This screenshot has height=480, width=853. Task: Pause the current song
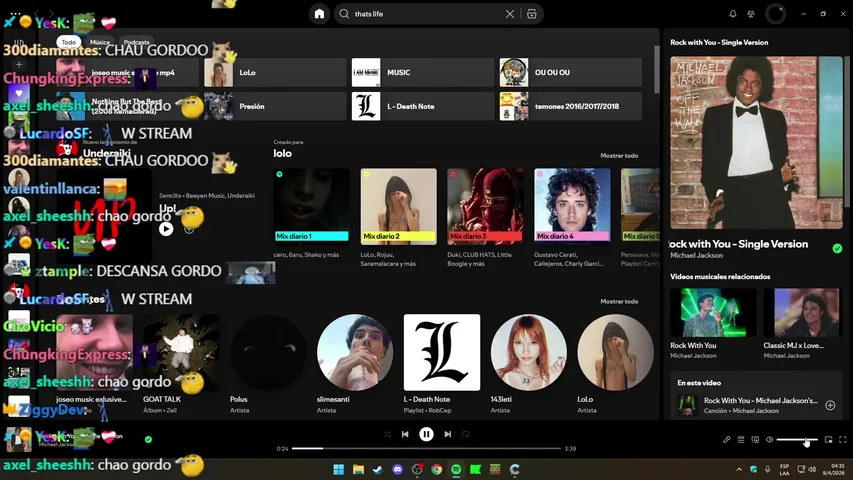[426, 434]
